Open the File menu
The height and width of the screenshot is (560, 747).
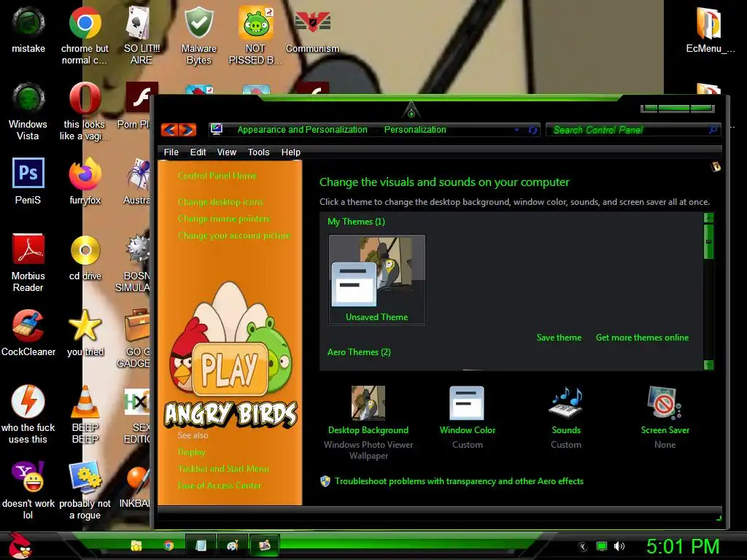pyautogui.click(x=171, y=152)
